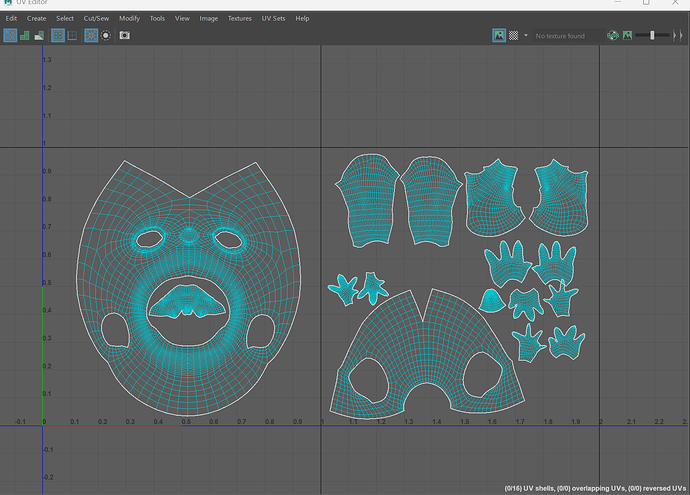Open the Create menu
The height and width of the screenshot is (495, 690).
[x=37, y=18]
